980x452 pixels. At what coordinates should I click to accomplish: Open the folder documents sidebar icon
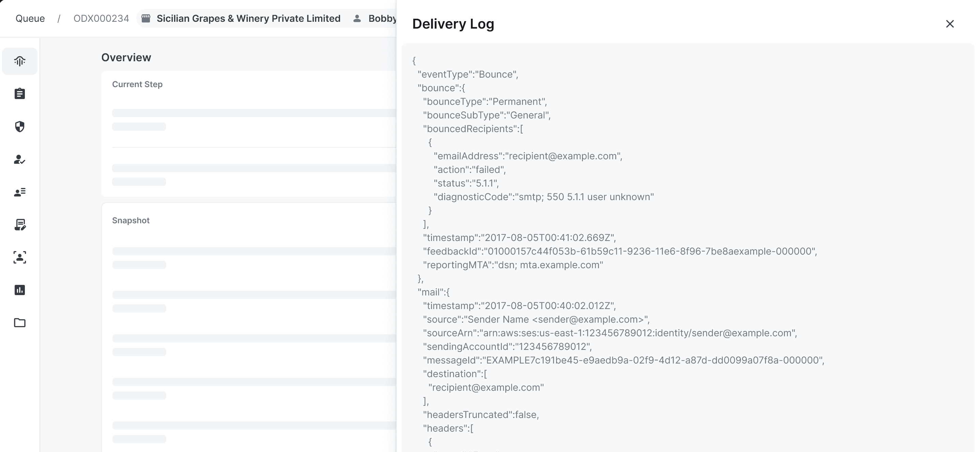click(20, 323)
